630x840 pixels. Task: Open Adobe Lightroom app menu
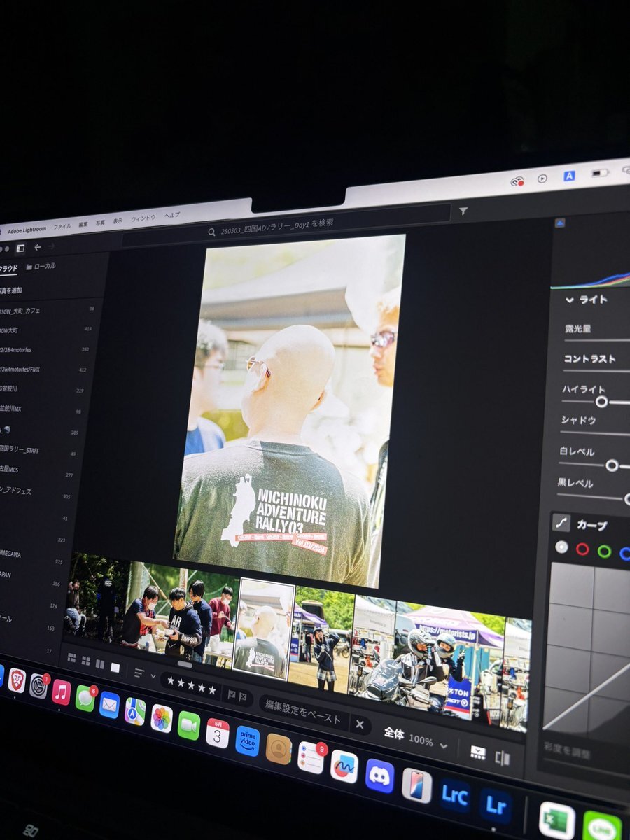click(x=27, y=230)
